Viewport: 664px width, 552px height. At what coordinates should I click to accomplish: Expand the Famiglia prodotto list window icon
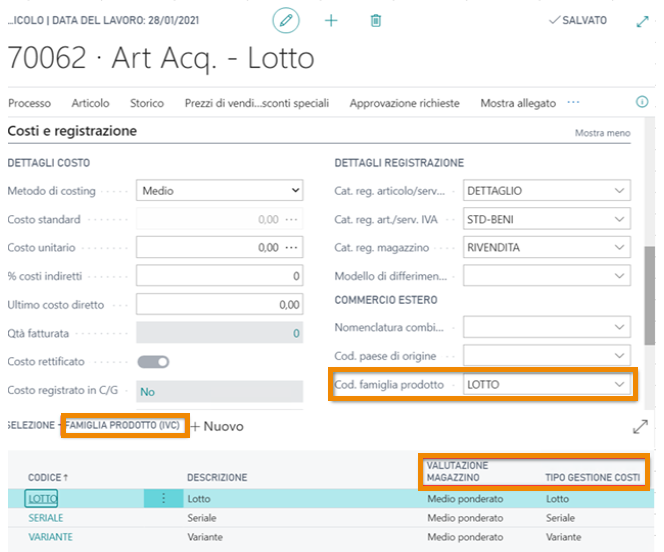pos(640,426)
